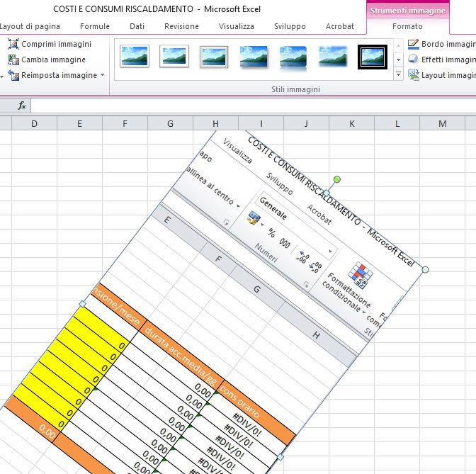Select column D header

click(x=34, y=124)
